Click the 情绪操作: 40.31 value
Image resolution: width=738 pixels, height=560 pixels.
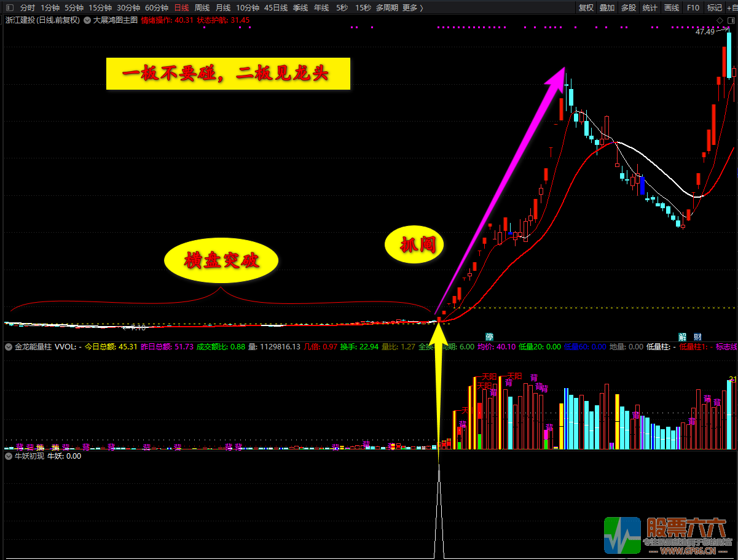point(167,20)
